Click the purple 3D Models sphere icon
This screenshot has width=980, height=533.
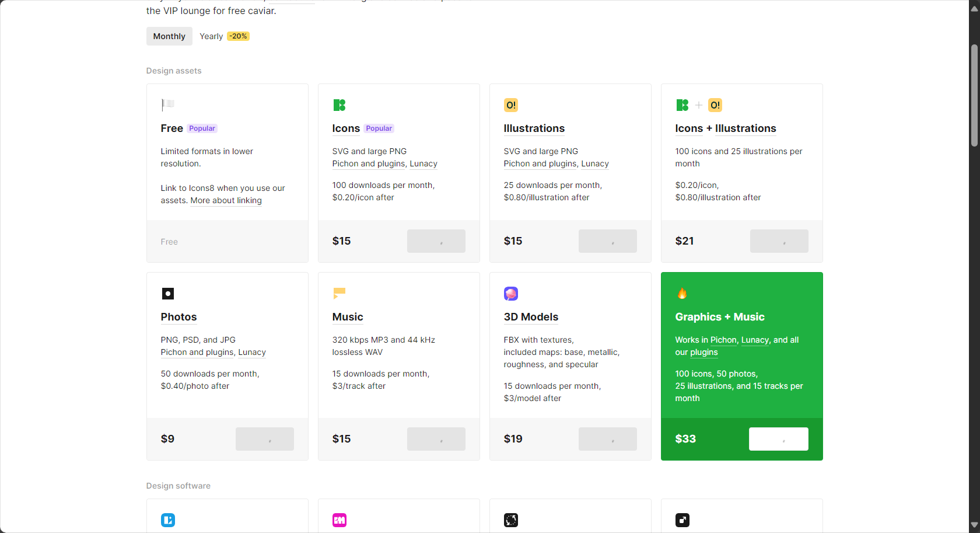511,294
